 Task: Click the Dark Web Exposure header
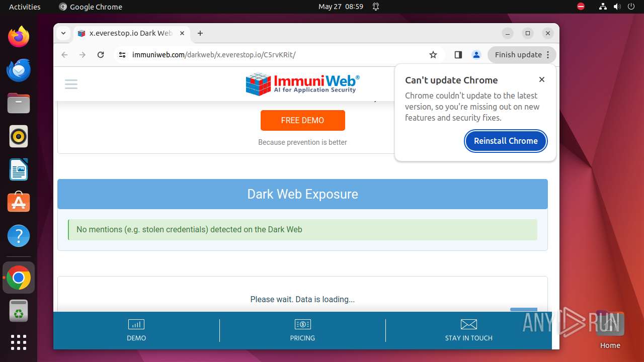(x=302, y=194)
